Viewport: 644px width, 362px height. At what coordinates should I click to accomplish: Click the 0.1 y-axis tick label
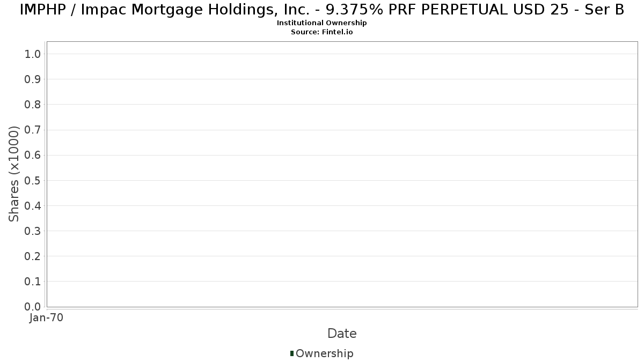tap(33, 281)
